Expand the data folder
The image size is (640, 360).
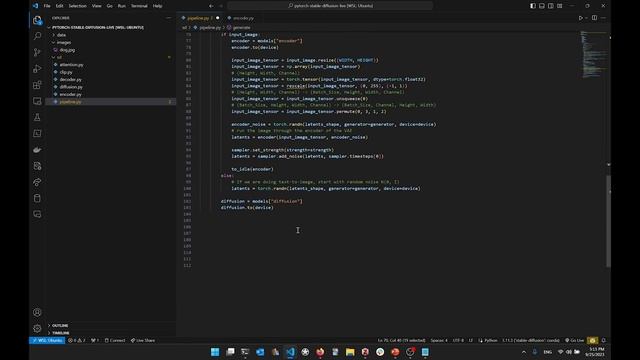tap(61, 35)
